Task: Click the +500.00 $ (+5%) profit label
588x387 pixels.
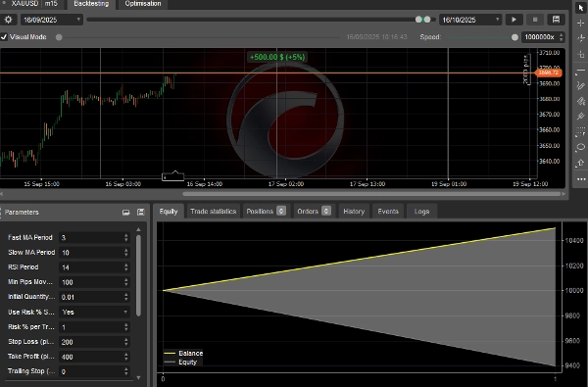Action: tap(277, 57)
